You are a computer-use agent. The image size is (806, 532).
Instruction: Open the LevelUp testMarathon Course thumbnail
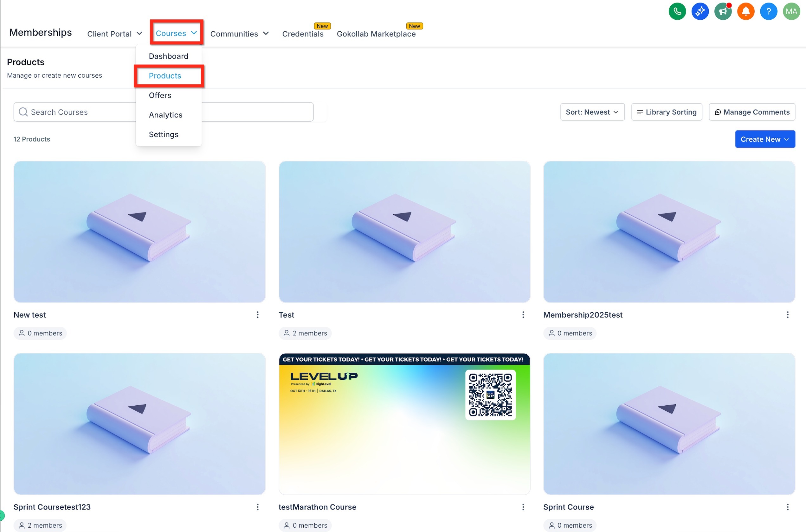tap(404, 424)
